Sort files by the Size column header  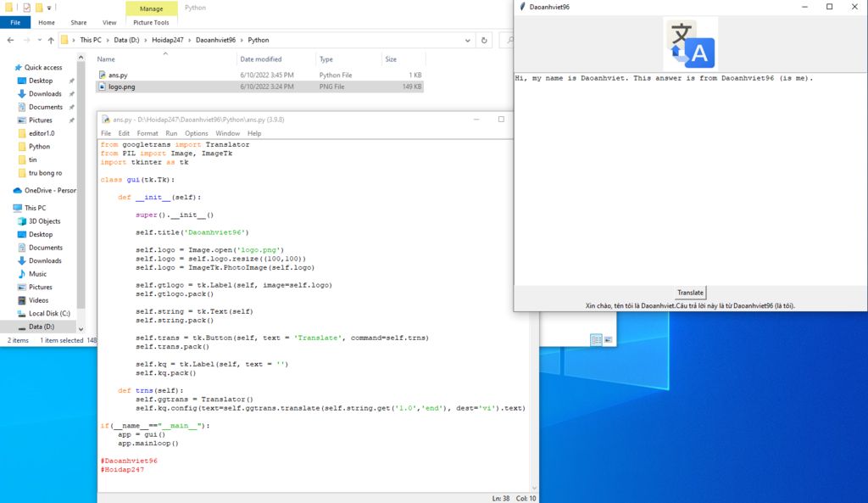click(391, 59)
